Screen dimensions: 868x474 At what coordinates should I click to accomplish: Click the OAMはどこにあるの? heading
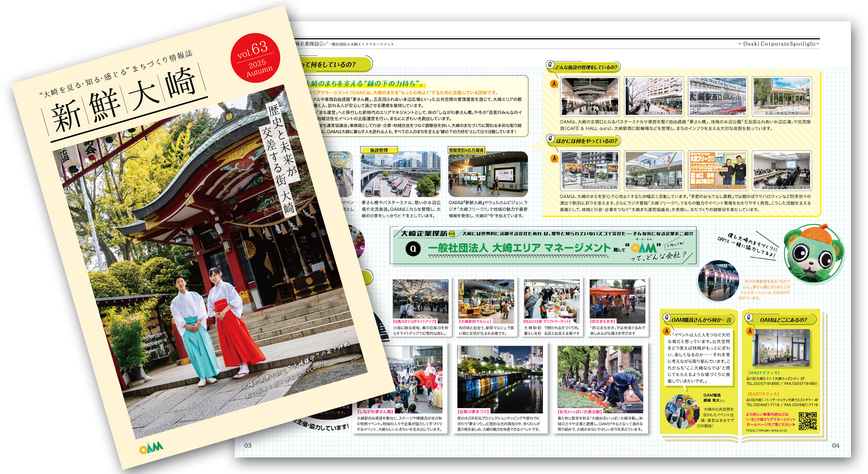click(783, 320)
